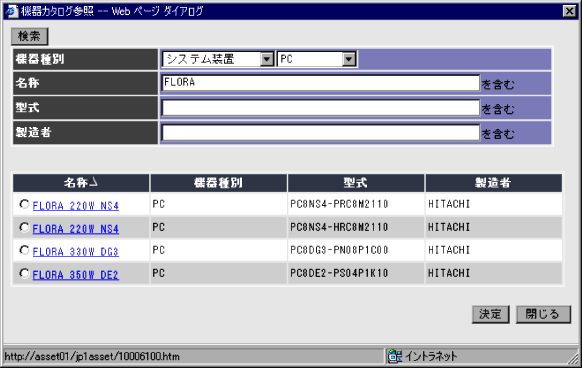Image resolution: width=582 pixels, height=368 pixels.
Task: Open FLORA 220W NS4 link in PC8NS4-HRC8M2110 row
Action: [76, 229]
